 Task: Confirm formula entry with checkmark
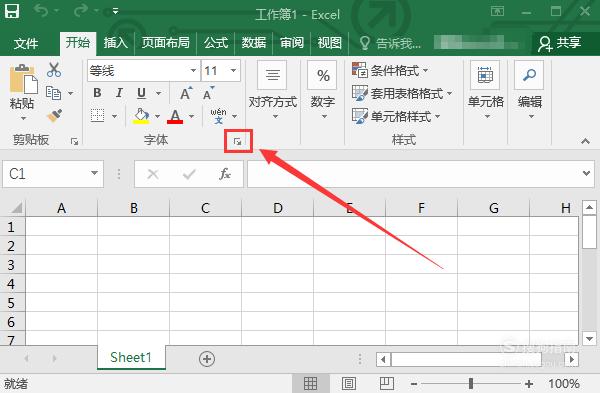tap(189, 174)
